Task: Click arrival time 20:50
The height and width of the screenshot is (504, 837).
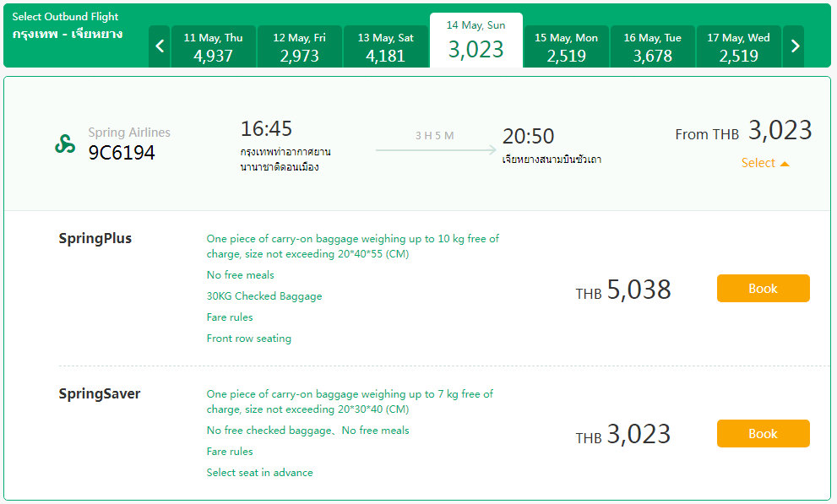Action: [528, 137]
